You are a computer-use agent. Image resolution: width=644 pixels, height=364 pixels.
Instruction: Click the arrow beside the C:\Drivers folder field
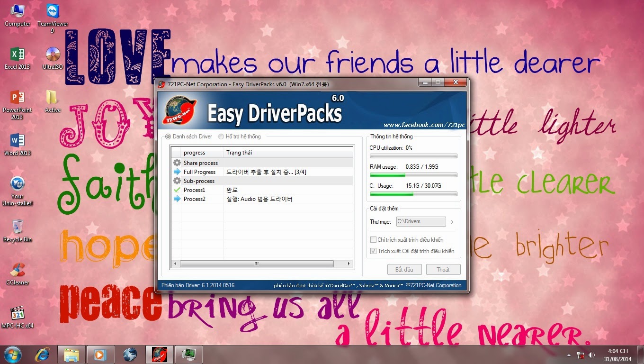[x=451, y=222]
